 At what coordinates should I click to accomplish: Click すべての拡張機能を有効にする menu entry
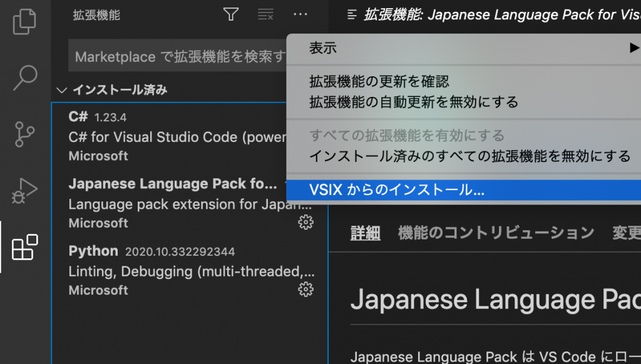click(x=464, y=135)
